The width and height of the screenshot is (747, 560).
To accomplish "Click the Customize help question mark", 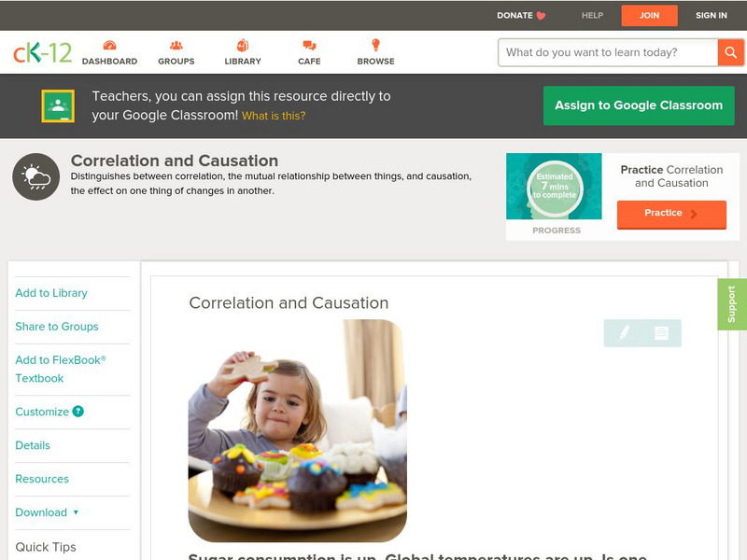I will coord(78,412).
